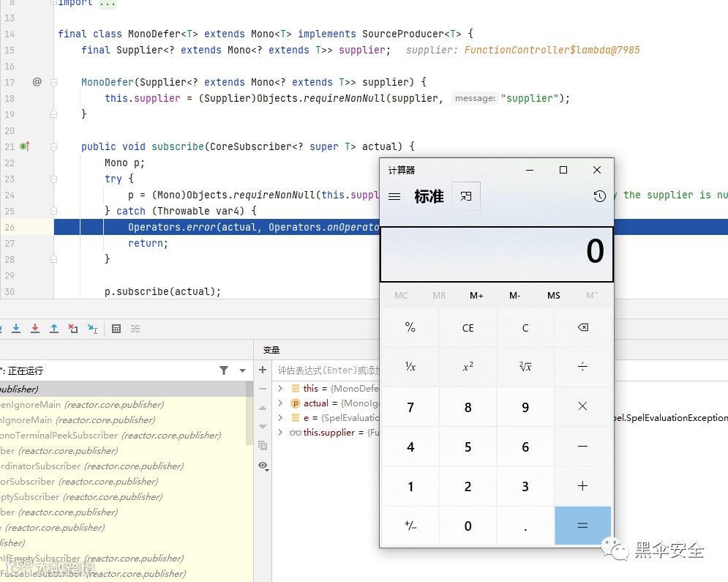This screenshot has width=728, height=582.
Task: Click the evaluate expression input field
Action: point(327,370)
